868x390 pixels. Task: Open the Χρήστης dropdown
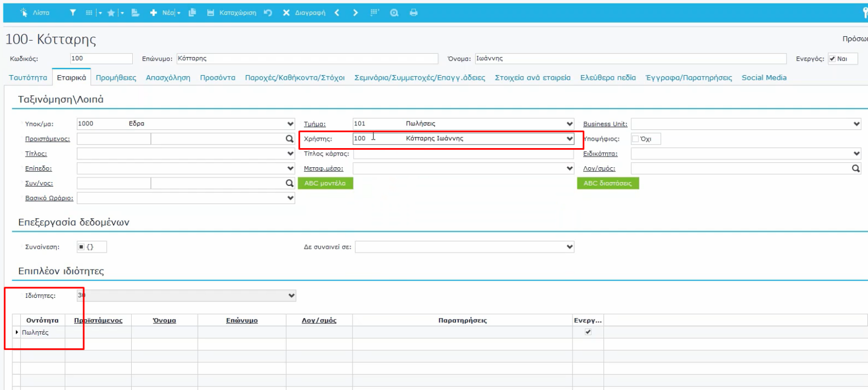click(x=570, y=138)
